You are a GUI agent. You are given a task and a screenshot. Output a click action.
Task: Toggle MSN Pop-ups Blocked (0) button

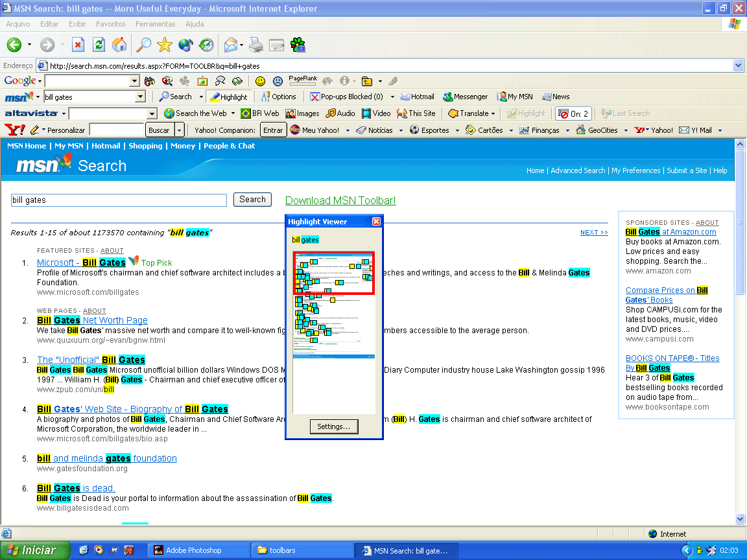(347, 97)
